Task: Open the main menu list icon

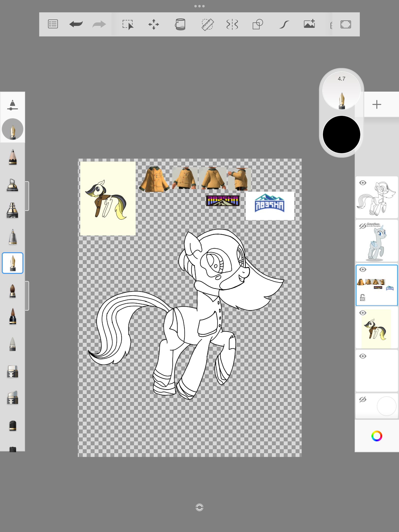Action: coord(53,24)
